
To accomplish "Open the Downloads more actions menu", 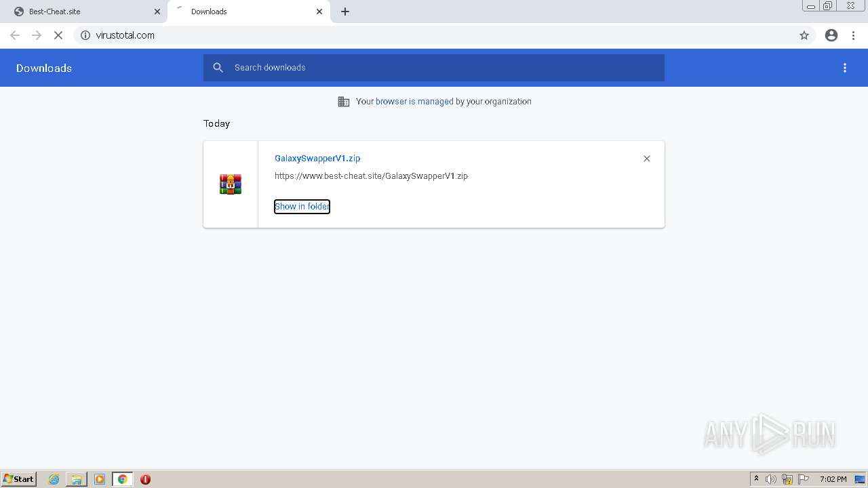I will pos(845,68).
